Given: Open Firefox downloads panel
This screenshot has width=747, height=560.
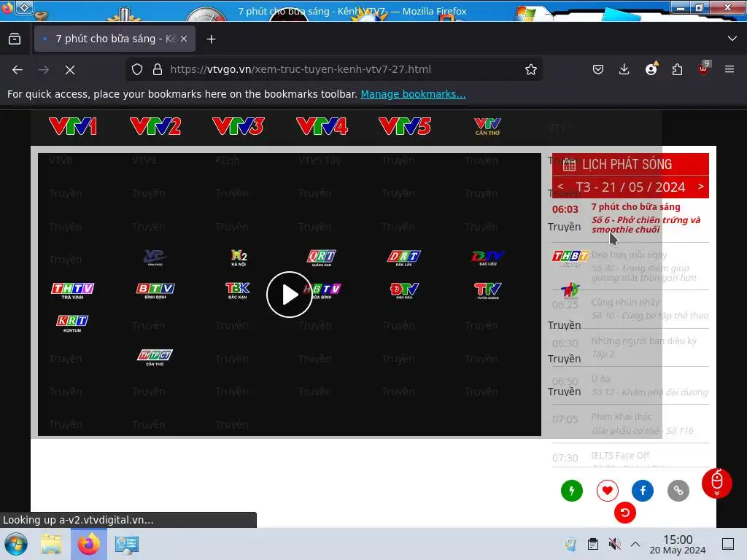Looking at the screenshot, I should click(x=624, y=69).
